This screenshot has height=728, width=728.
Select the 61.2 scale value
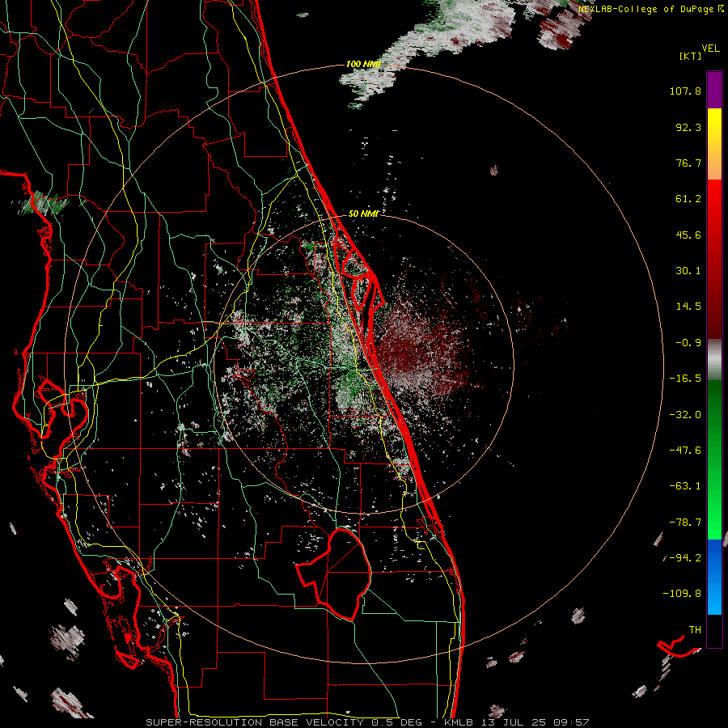[x=688, y=199]
